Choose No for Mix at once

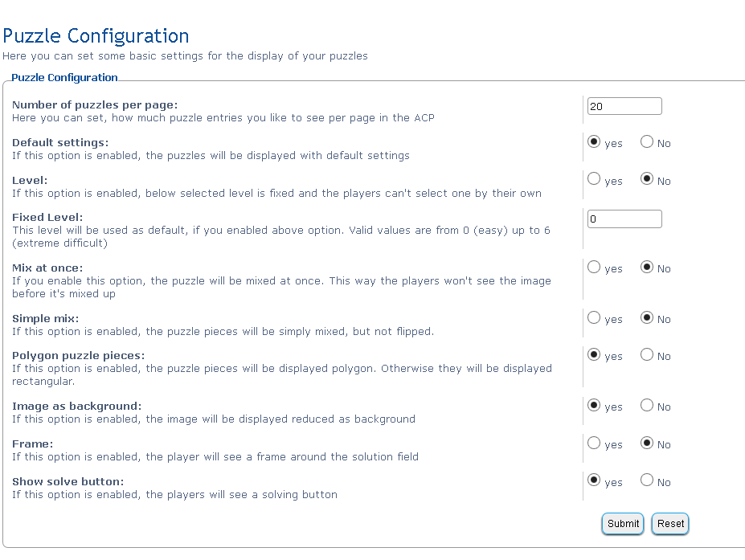(647, 267)
